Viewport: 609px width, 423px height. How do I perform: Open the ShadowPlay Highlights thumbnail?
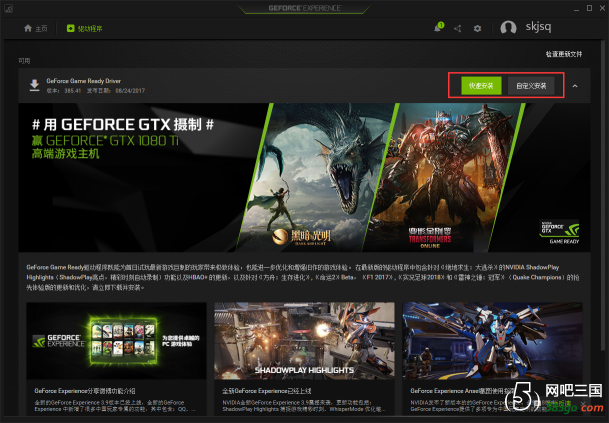click(304, 341)
